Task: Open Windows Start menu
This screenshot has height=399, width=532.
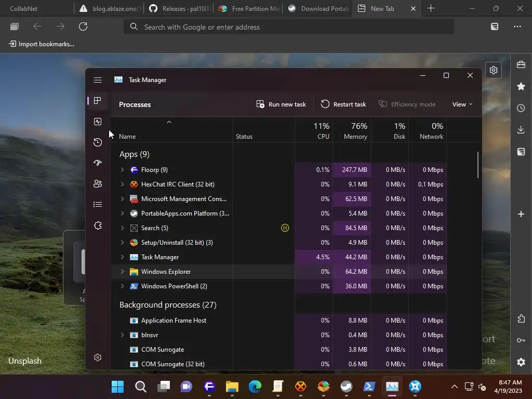Action: click(x=118, y=387)
